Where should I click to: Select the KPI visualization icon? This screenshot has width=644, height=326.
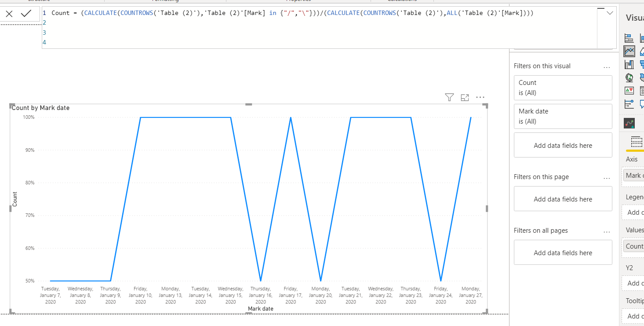(x=629, y=91)
